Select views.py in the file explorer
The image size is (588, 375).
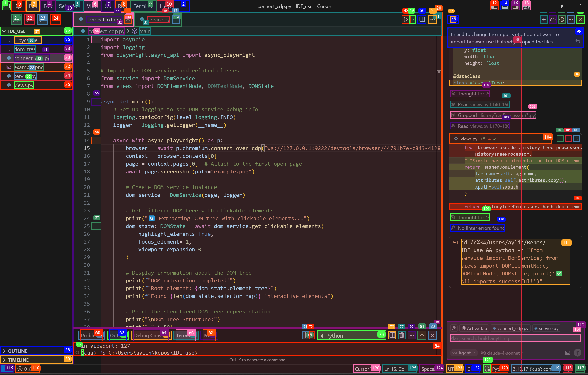tap(36, 85)
